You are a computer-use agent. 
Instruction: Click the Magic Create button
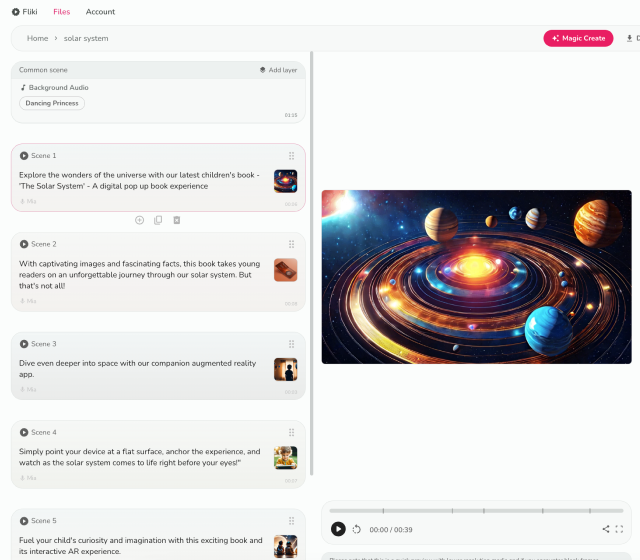579,38
